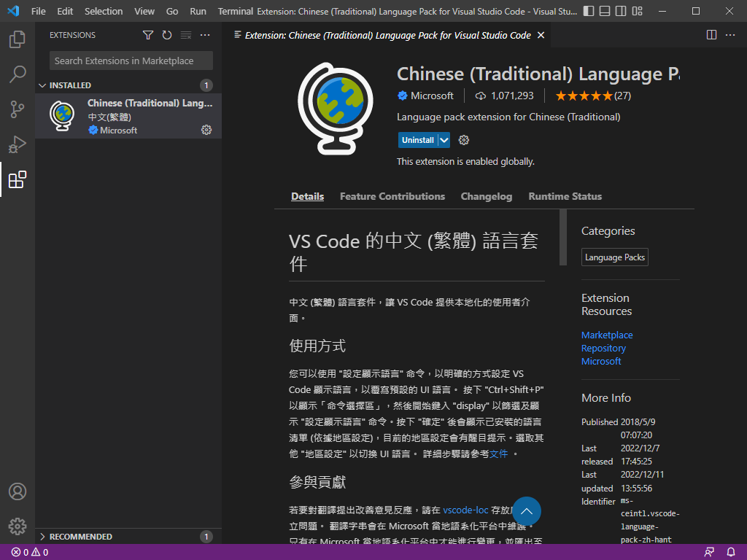Clear extensions search results icon
This screenshot has width=747, height=560.
pos(186,35)
